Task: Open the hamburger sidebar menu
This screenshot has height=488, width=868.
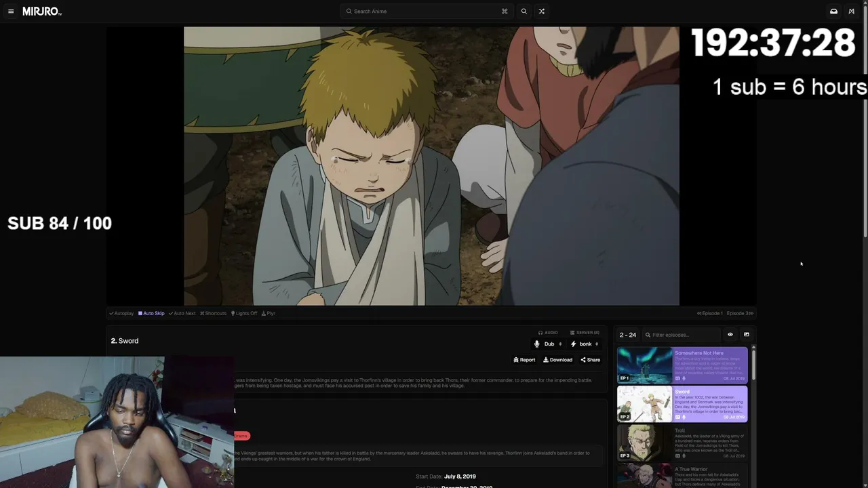Action: [11, 12]
